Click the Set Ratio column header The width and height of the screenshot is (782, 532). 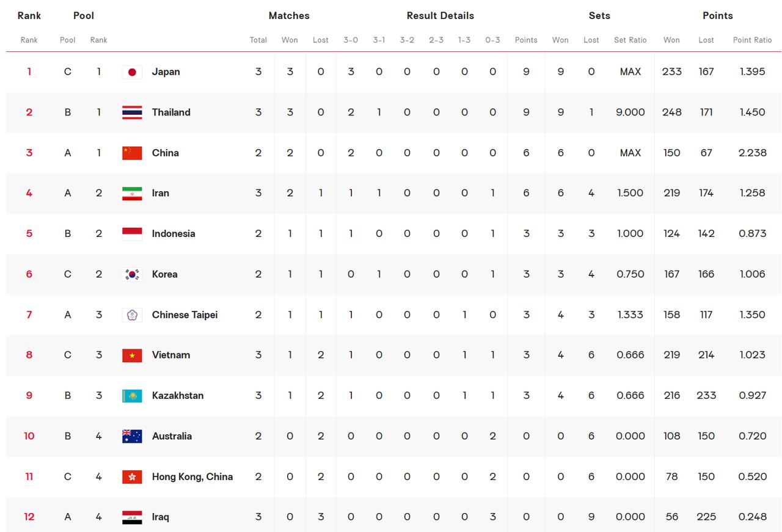(x=630, y=40)
